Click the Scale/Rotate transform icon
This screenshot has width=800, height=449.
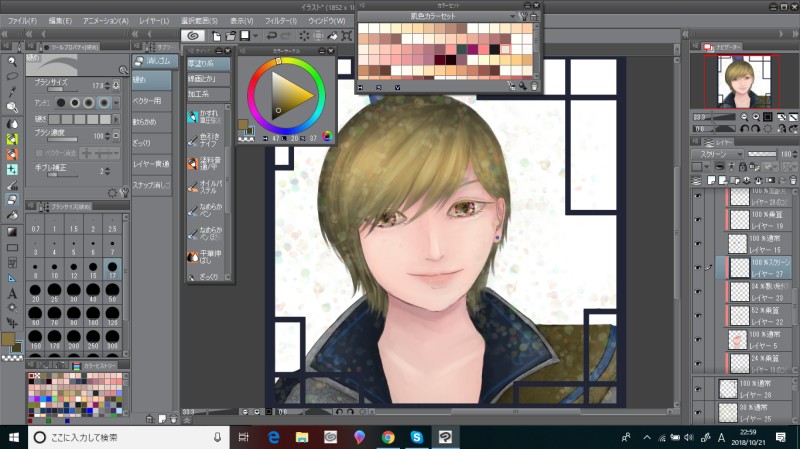tap(347, 36)
